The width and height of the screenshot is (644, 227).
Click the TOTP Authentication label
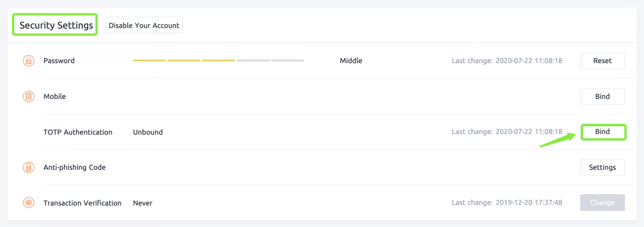(x=78, y=132)
